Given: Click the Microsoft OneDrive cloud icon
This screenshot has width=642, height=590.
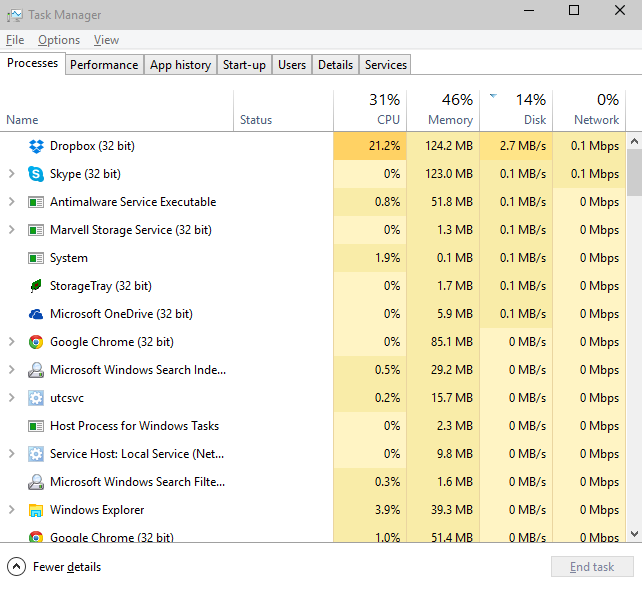Looking at the screenshot, I should (x=36, y=314).
